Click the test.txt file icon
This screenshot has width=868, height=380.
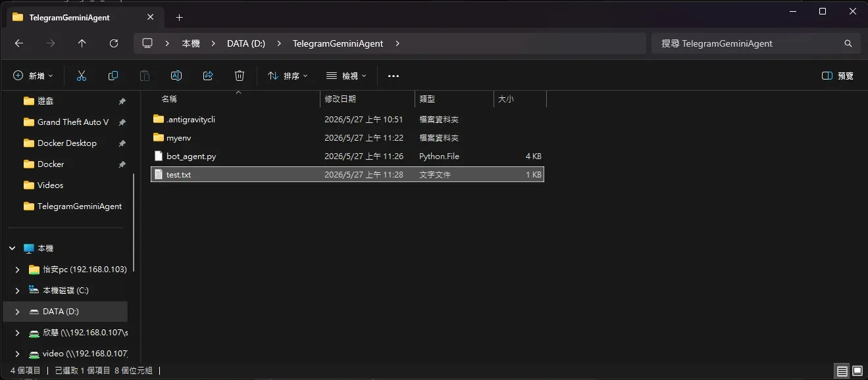point(158,174)
